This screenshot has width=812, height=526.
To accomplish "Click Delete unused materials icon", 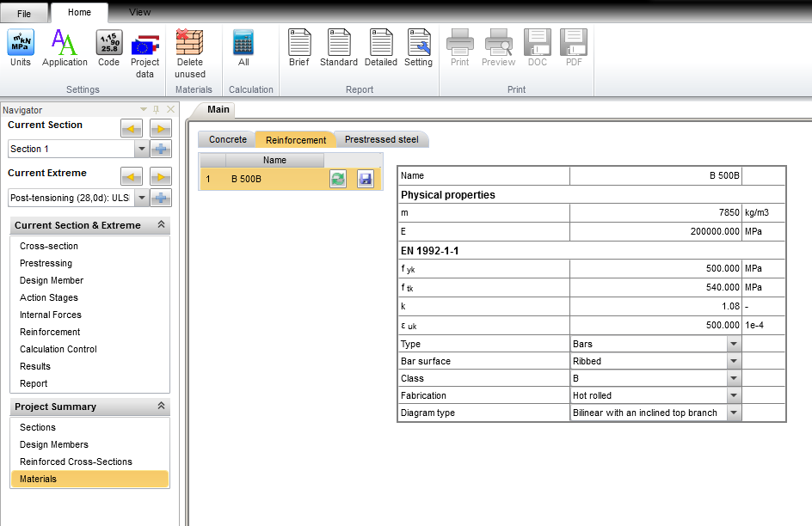I will pyautogui.click(x=189, y=52).
